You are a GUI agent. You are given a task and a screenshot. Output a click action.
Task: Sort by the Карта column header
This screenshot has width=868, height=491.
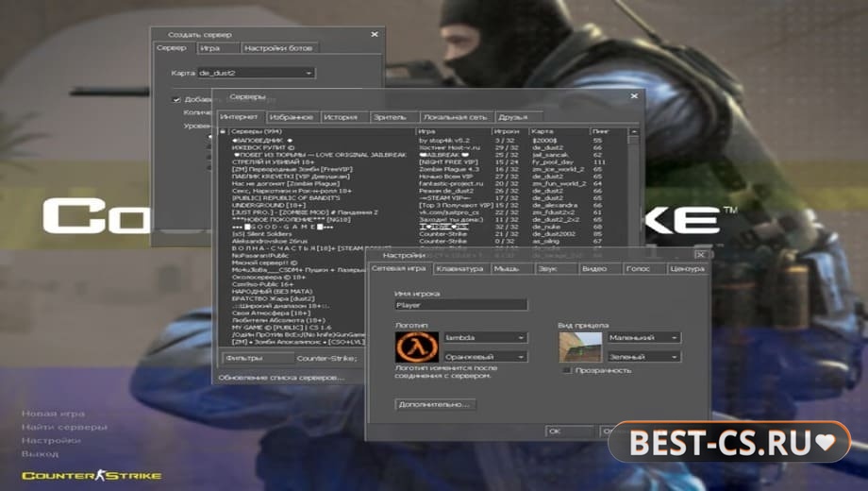559,131
